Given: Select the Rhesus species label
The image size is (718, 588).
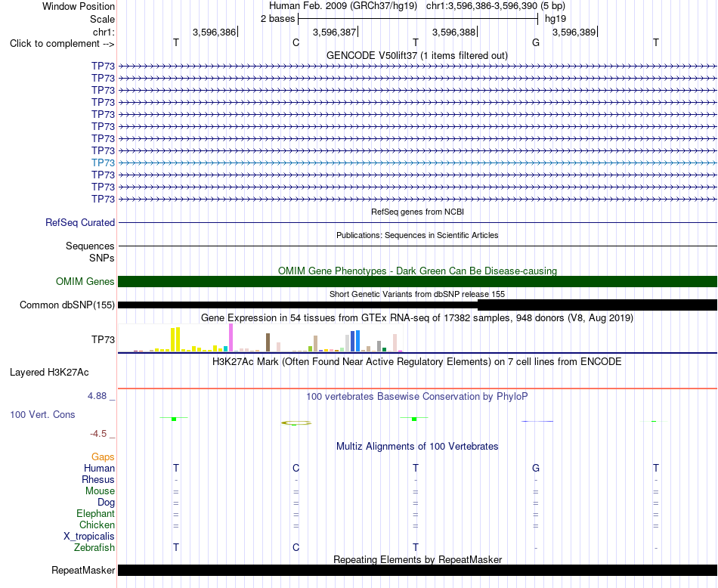Looking at the screenshot, I should tap(98, 479).
